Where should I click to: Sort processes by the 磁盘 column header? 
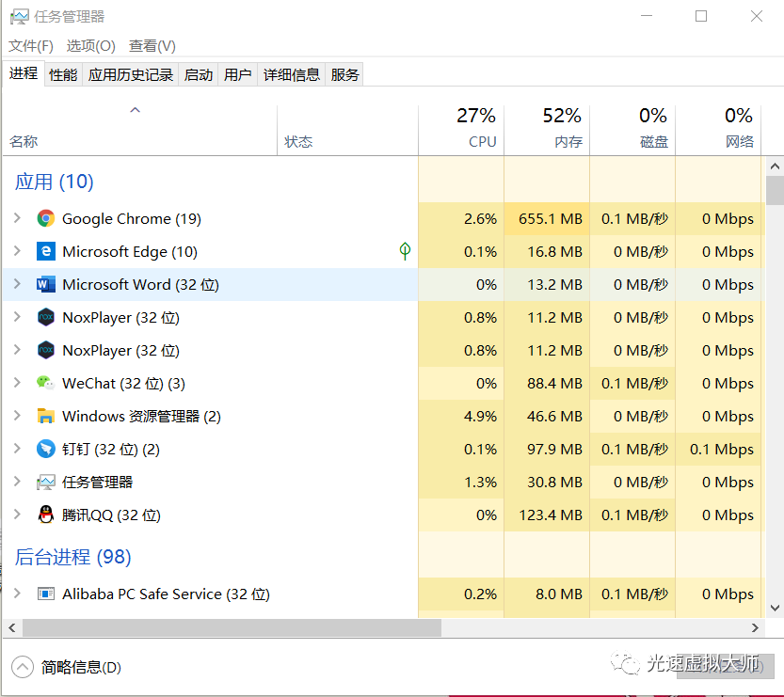tap(632, 131)
